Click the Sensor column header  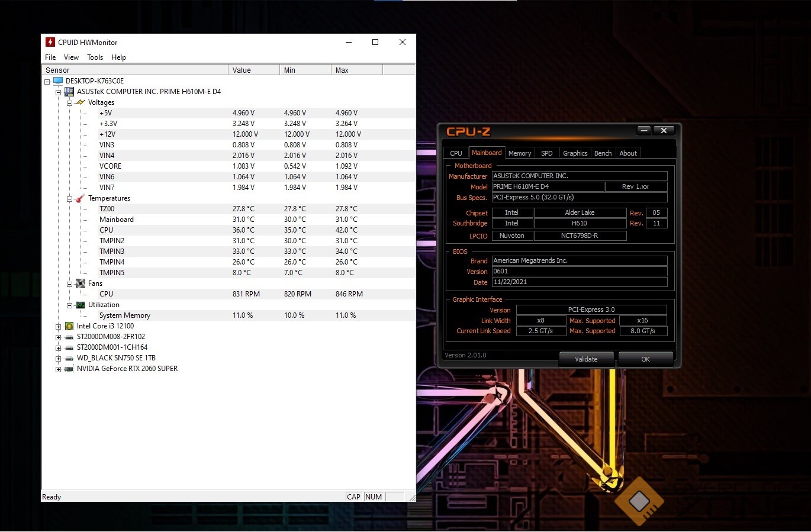click(135, 70)
